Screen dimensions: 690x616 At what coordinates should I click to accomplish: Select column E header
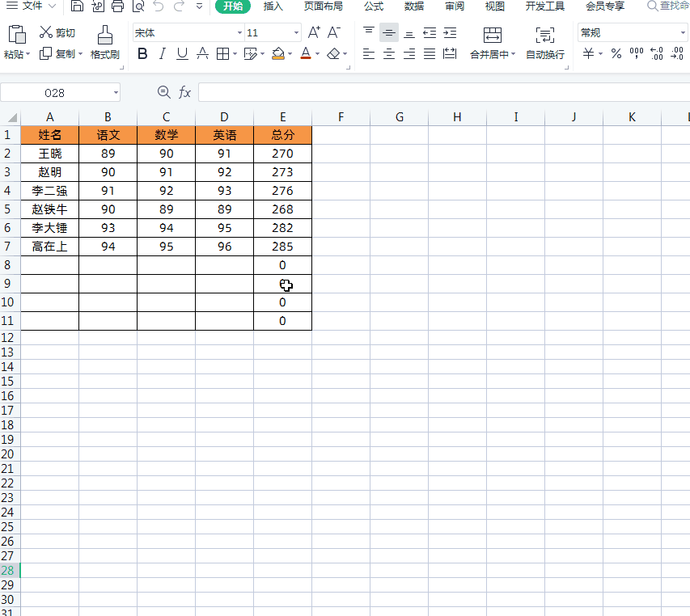[282, 117]
